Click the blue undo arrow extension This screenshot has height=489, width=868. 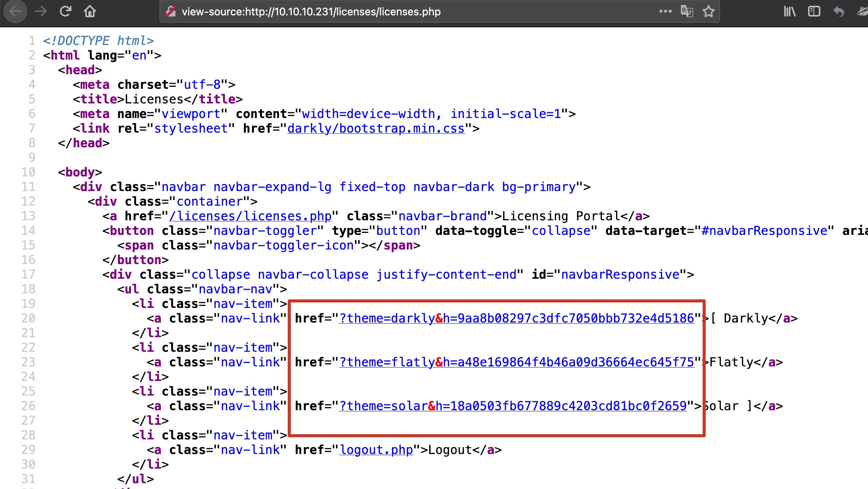tap(839, 12)
